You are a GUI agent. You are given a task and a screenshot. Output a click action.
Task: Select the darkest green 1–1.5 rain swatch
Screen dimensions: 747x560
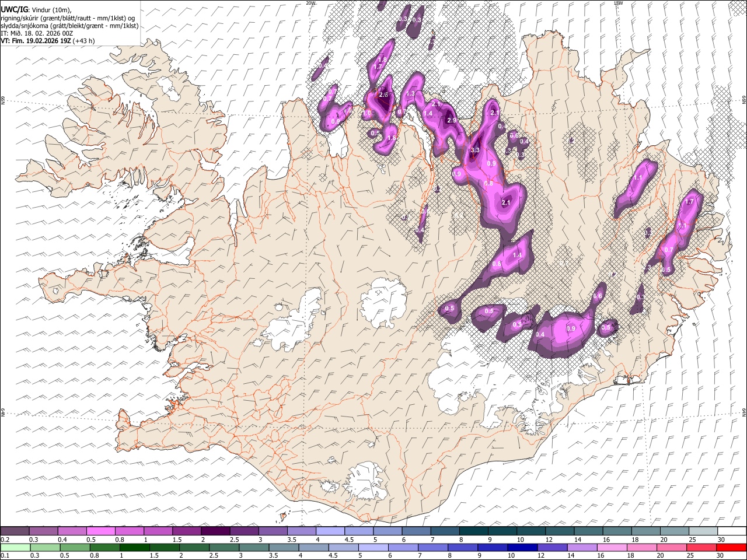click(135, 548)
